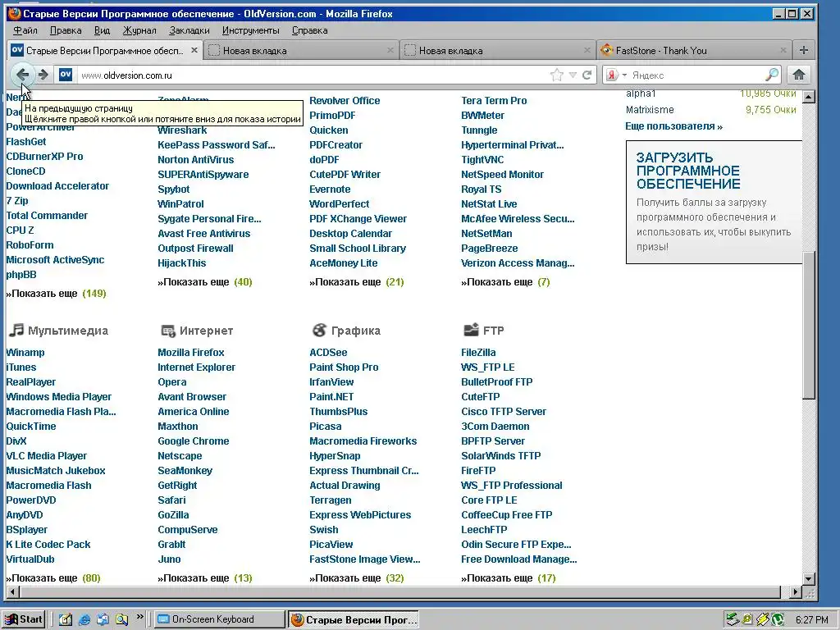Click horizontal scrollbar left arrow

tap(13, 592)
